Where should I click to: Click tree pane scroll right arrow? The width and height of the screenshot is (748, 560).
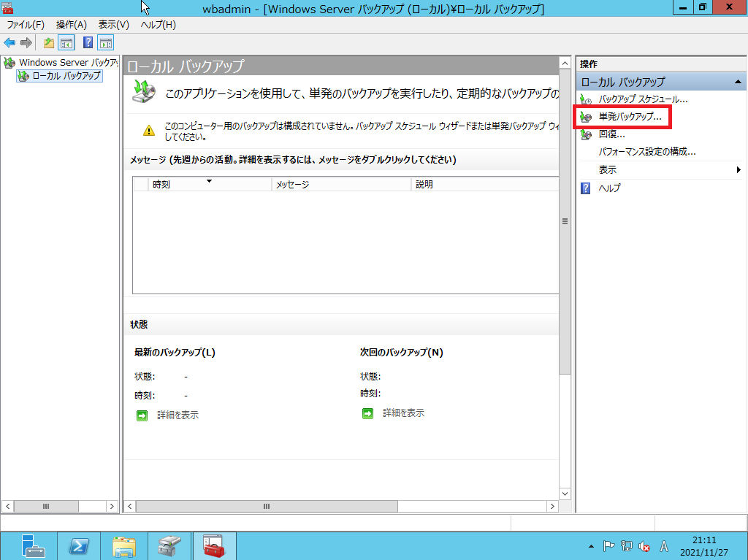coord(112,506)
